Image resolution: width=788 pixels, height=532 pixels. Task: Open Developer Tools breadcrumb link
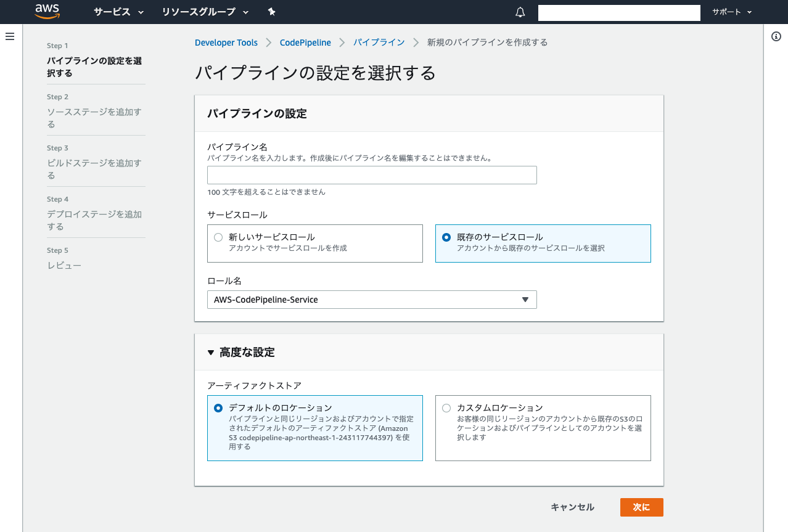(226, 42)
